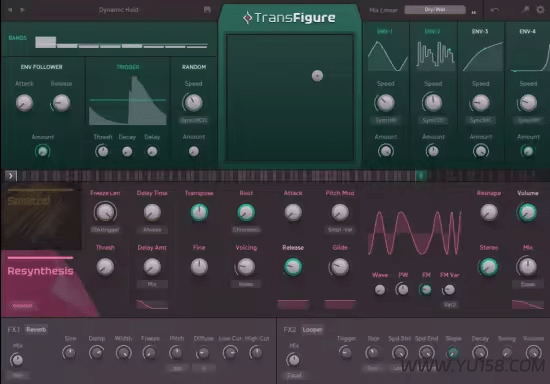Click the Trigger Delay knob
This screenshot has width=550, height=384.
click(x=152, y=151)
